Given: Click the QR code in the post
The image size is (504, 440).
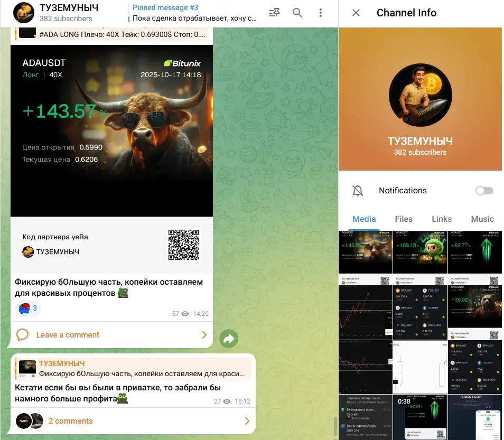Looking at the screenshot, I should tap(183, 245).
